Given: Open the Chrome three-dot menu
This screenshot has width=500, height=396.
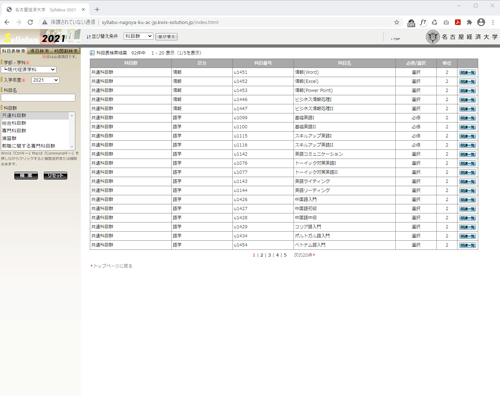Looking at the screenshot, I should pyautogui.click(x=493, y=22).
